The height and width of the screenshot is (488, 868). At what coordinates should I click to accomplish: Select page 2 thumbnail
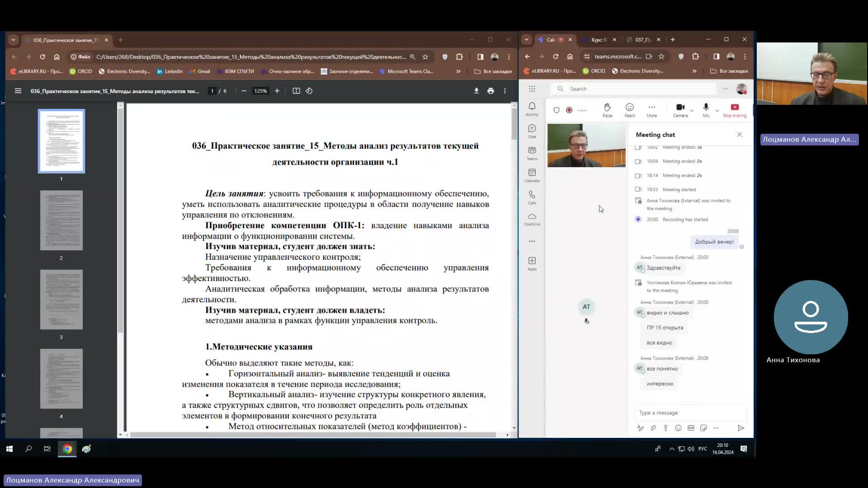pyautogui.click(x=61, y=221)
